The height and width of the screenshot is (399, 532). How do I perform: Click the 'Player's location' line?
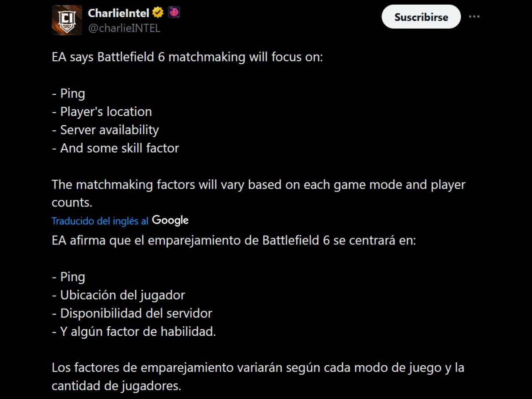coord(102,112)
